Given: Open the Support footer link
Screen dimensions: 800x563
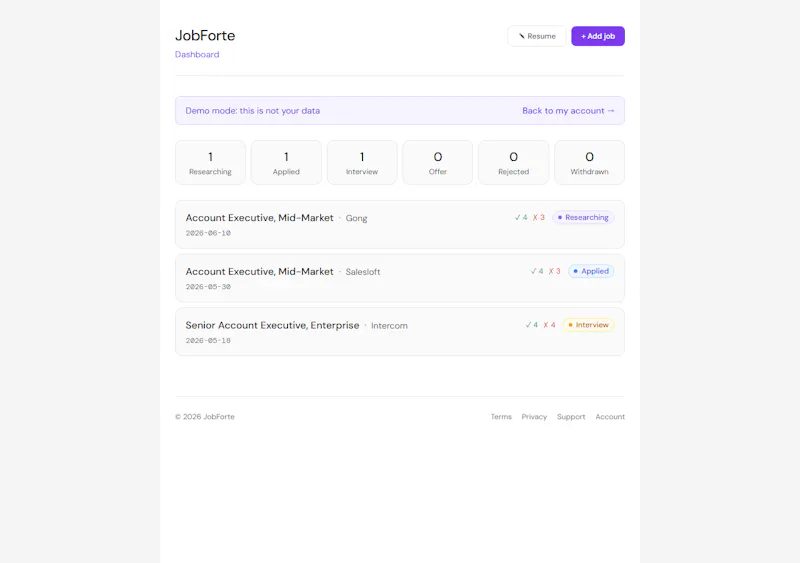Looking at the screenshot, I should click(x=571, y=417).
